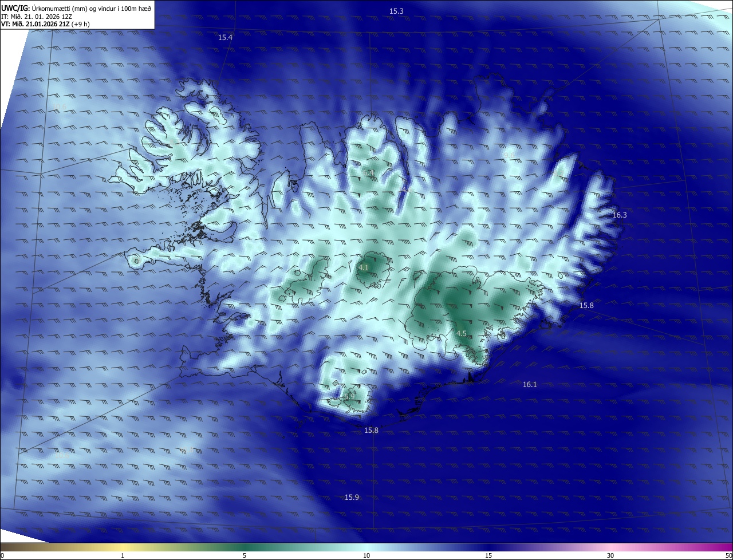Click the 16.3 value label
733x560 pixels.
(x=620, y=215)
